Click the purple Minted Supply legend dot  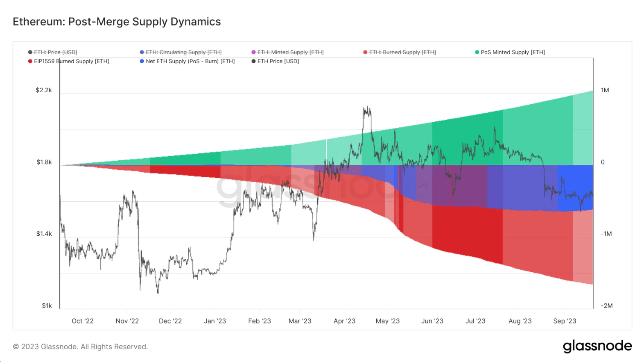click(253, 52)
